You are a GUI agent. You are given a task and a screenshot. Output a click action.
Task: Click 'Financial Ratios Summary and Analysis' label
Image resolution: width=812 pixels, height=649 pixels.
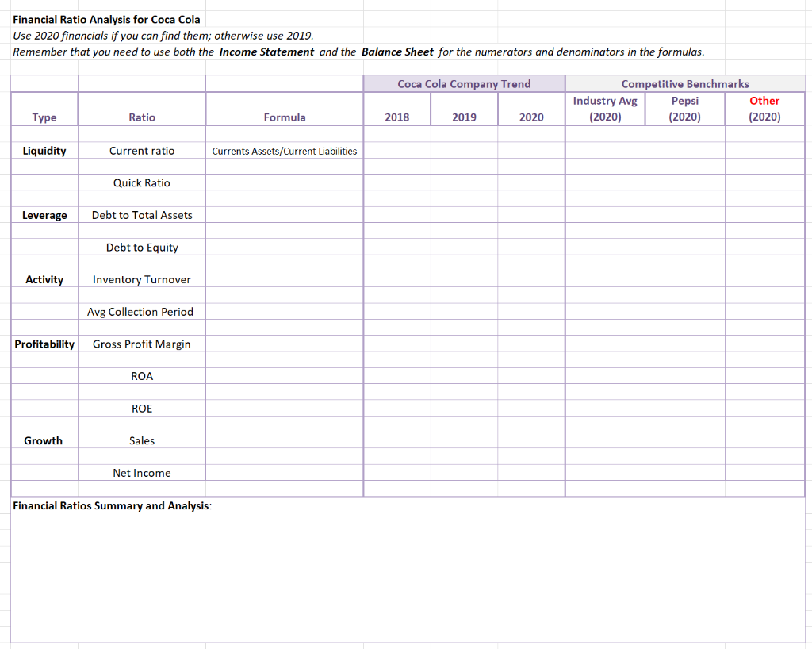point(112,505)
